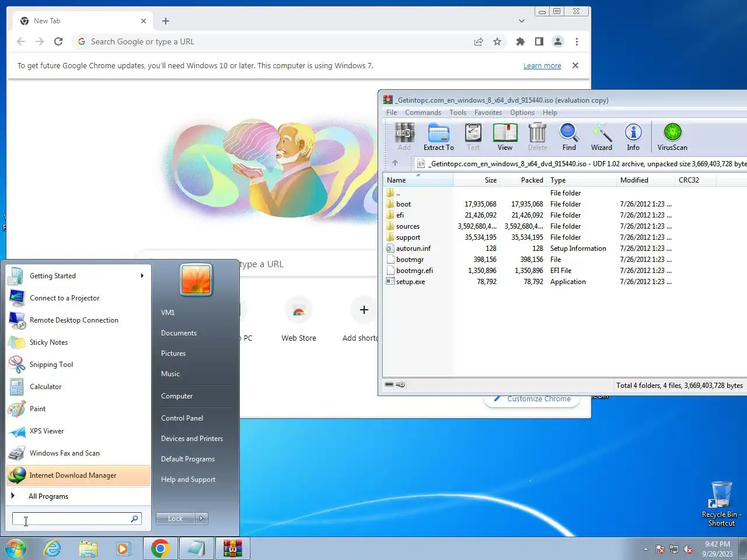The height and width of the screenshot is (560, 747).
Task: Open archive Info in WinRAR toolbar
Action: (633, 136)
